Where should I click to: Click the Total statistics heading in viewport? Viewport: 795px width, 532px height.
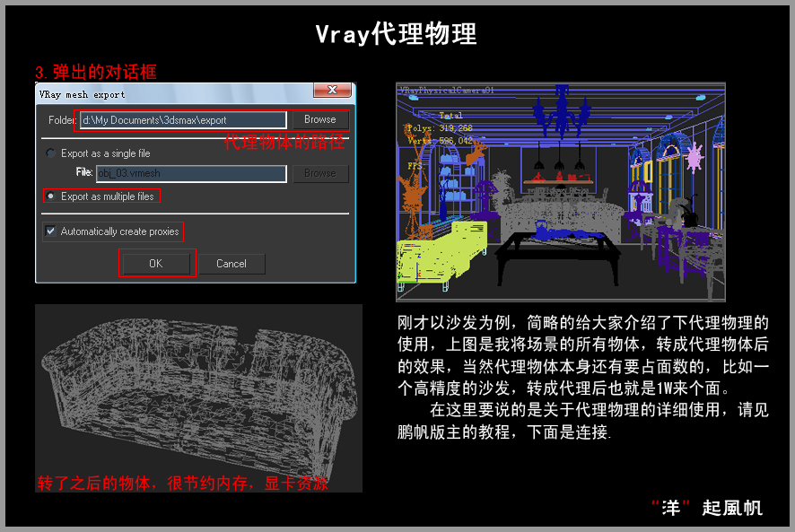point(450,116)
